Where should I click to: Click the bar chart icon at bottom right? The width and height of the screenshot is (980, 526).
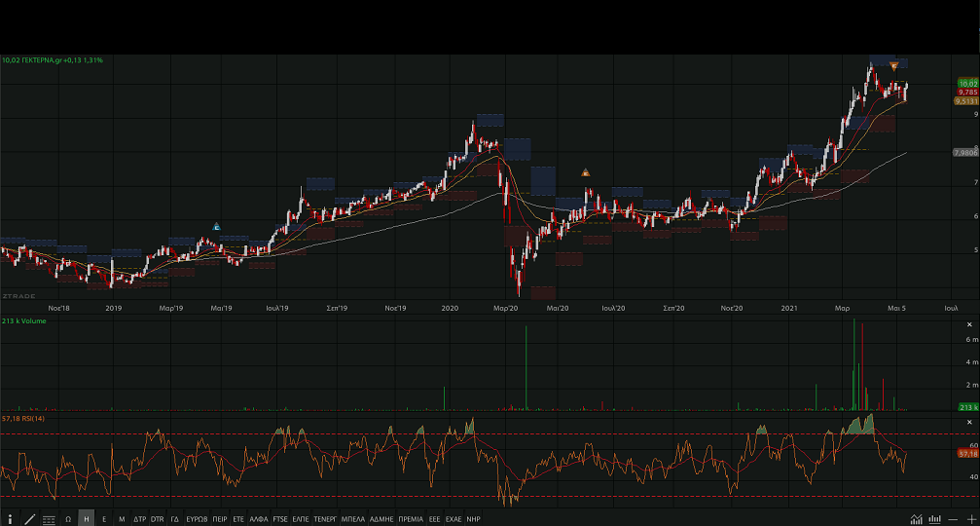point(935,519)
